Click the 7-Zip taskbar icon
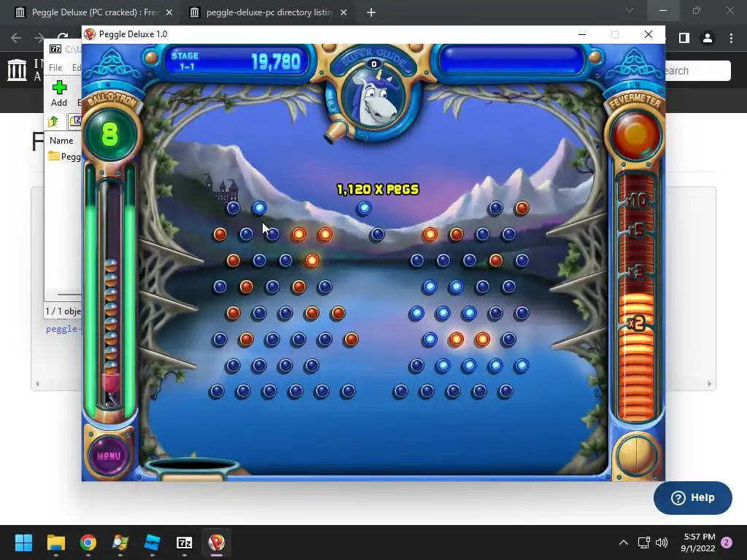 [185, 542]
